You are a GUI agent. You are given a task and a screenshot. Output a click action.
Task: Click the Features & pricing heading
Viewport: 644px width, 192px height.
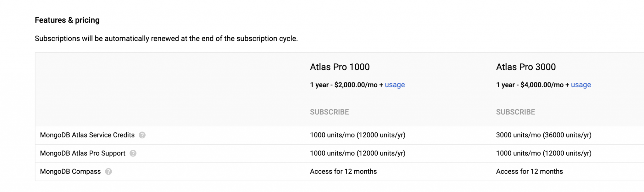(67, 20)
